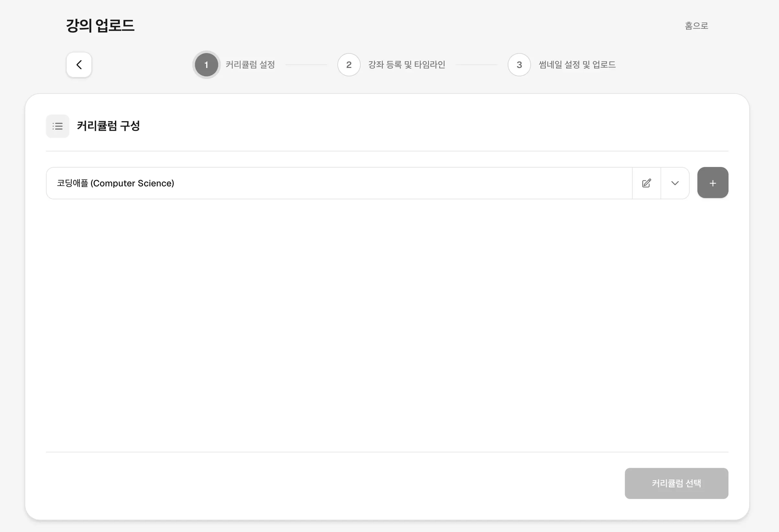Select the 코딩애플 (Computer Science) curriculum field
This screenshot has height=532, width=779.
click(339, 183)
